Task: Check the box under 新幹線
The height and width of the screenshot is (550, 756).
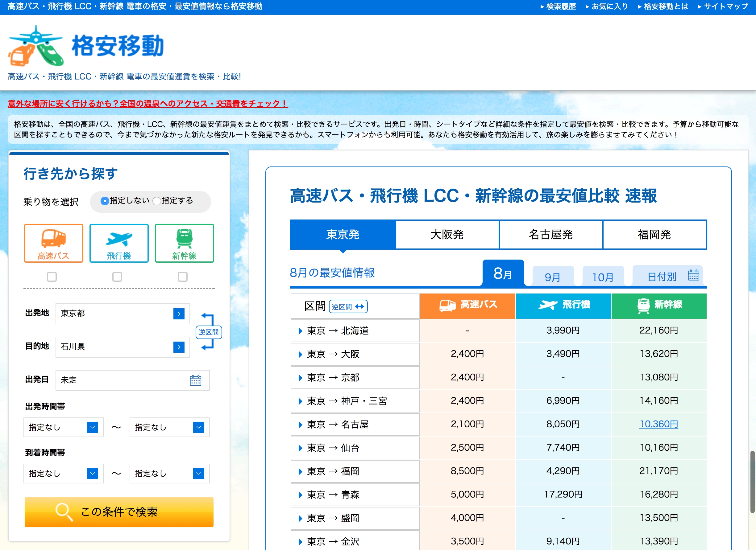Action: tap(183, 277)
